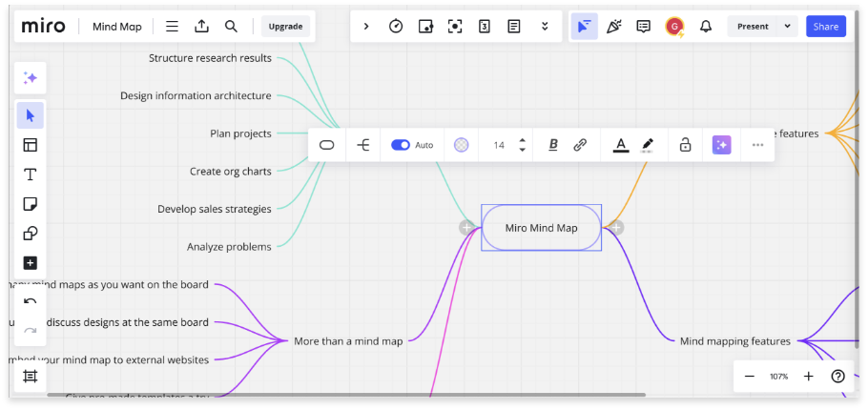Toggle collaborator cursors icon
868x410 pixels.
click(x=584, y=26)
